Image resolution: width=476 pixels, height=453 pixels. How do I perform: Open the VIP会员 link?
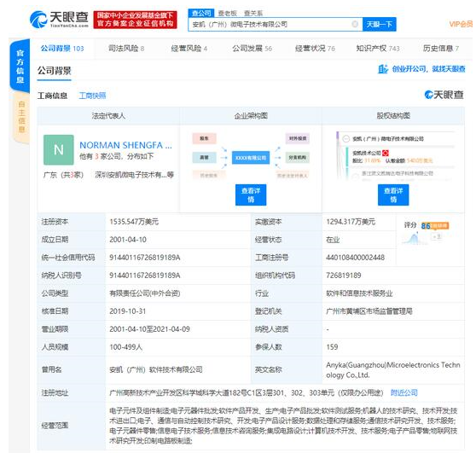click(461, 24)
